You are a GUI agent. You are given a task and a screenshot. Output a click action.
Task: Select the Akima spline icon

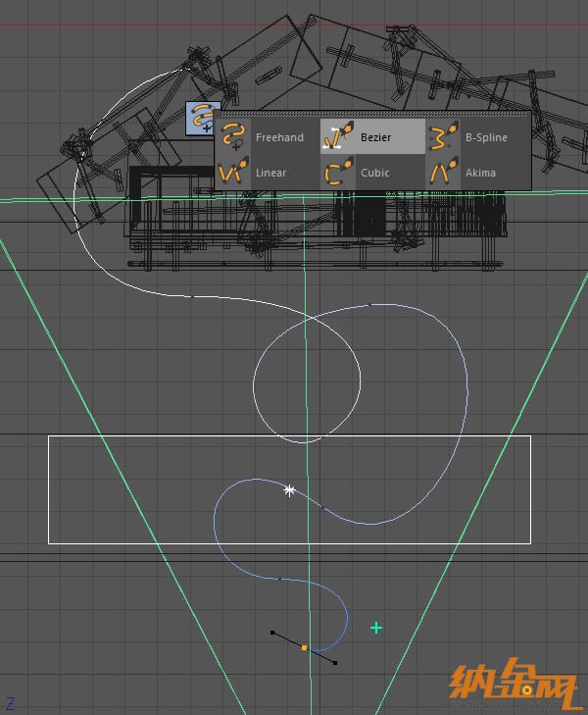(444, 173)
